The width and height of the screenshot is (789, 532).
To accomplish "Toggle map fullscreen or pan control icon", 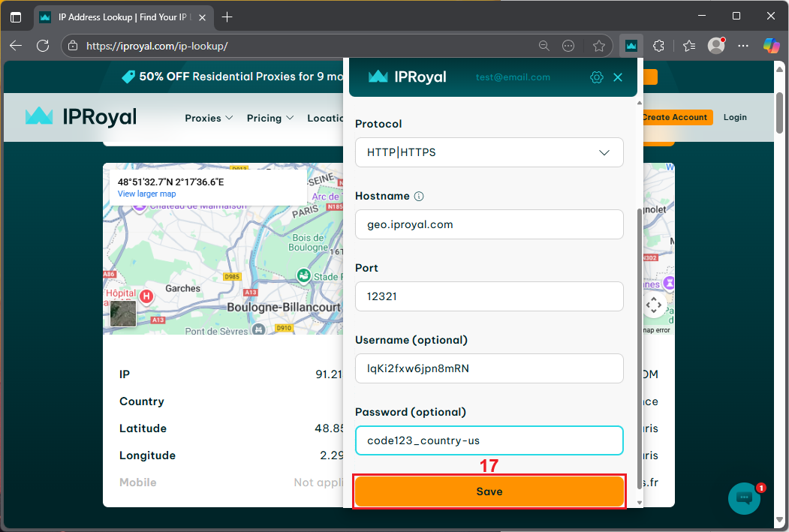I will (654, 305).
